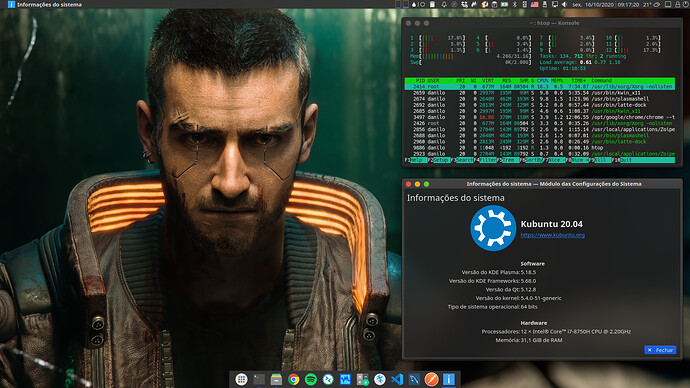Open the orange Postman icon in the dock

(x=431, y=379)
